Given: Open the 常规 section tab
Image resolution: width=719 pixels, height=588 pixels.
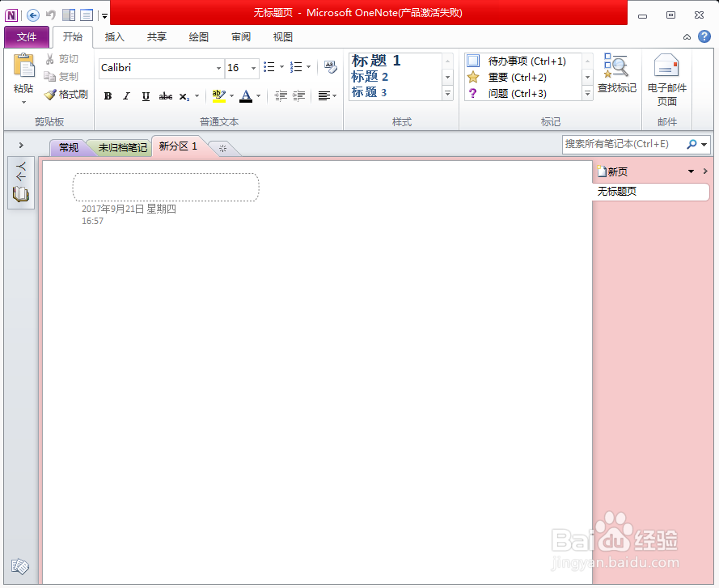Looking at the screenshot, I should (x=69, y=148).
